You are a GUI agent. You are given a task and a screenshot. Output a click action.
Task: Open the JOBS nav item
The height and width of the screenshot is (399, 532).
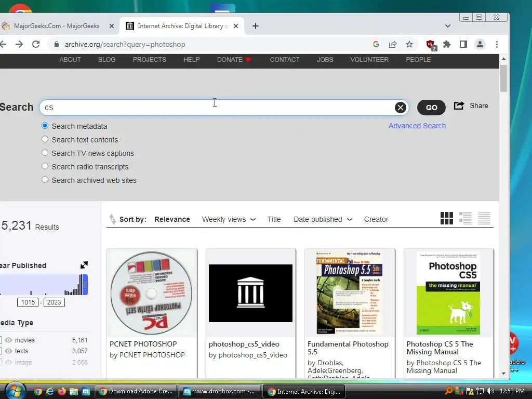click(325, 59)
